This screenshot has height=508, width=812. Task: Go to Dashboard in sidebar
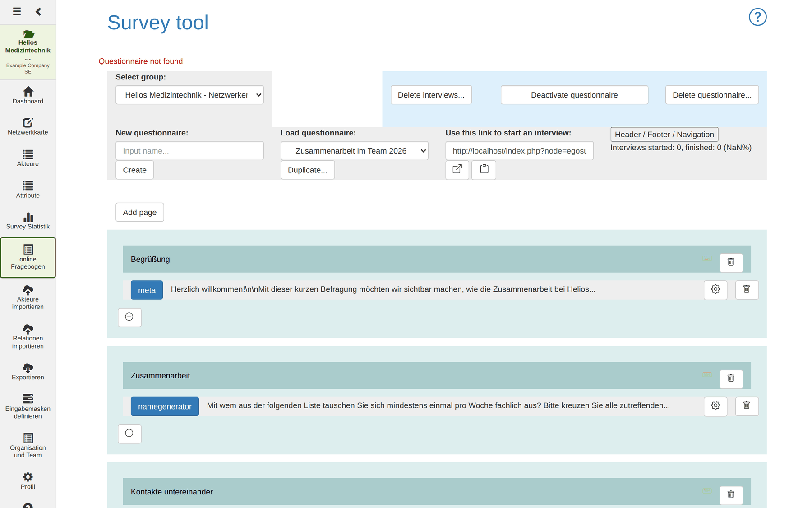pos(28,95)
